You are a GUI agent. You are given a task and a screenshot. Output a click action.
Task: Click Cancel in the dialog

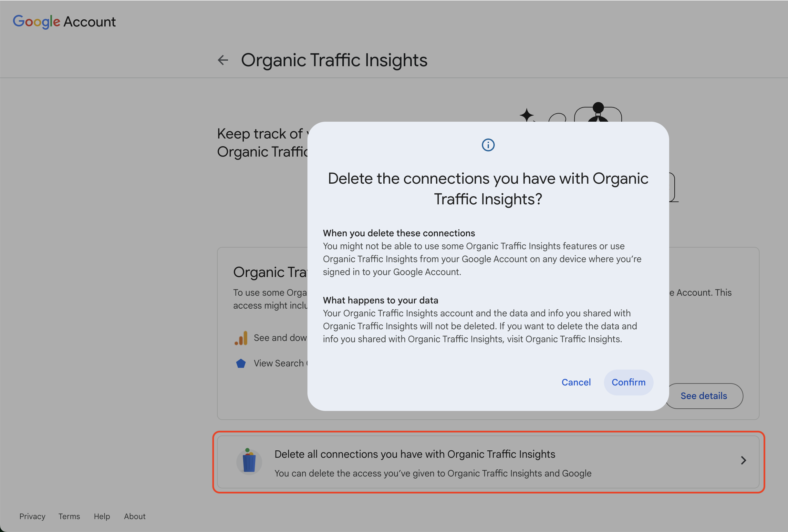pyautogui.click(x=576, y=382)
